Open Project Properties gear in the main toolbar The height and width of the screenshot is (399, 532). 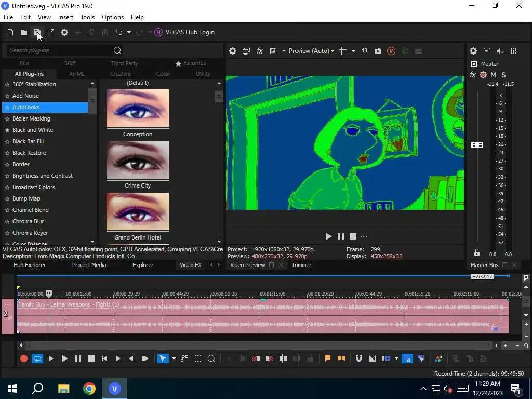pyautogui.click(x=64, y=32)
